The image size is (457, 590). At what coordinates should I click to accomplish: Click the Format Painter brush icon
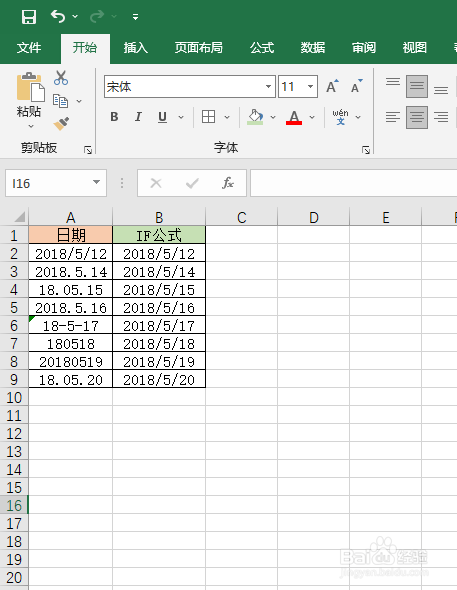(x=61, y=123)
